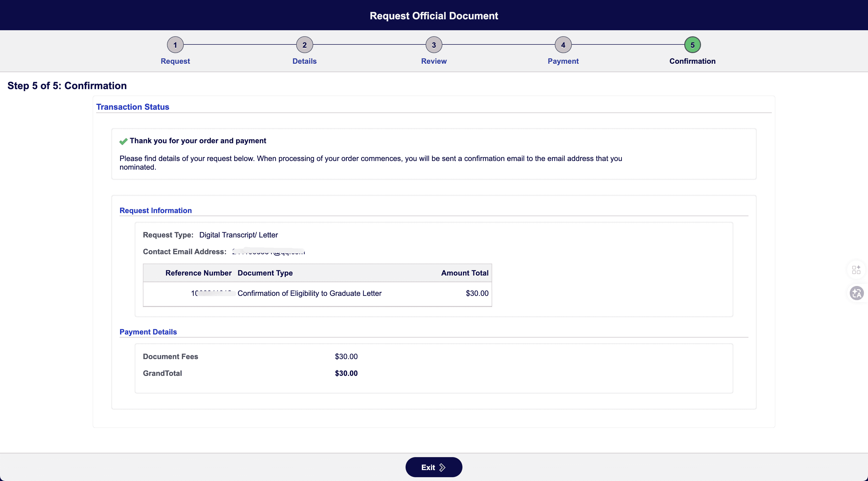
Task: Click the bold GrandTotal $30.00 amount
Action: point(346,373)
